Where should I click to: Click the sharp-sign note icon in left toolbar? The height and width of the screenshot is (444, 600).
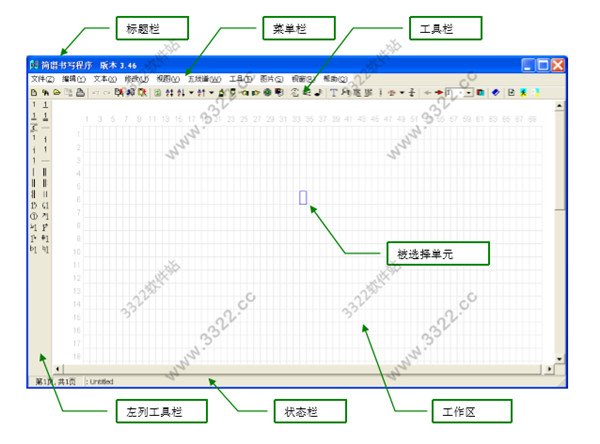click(45, 237)
